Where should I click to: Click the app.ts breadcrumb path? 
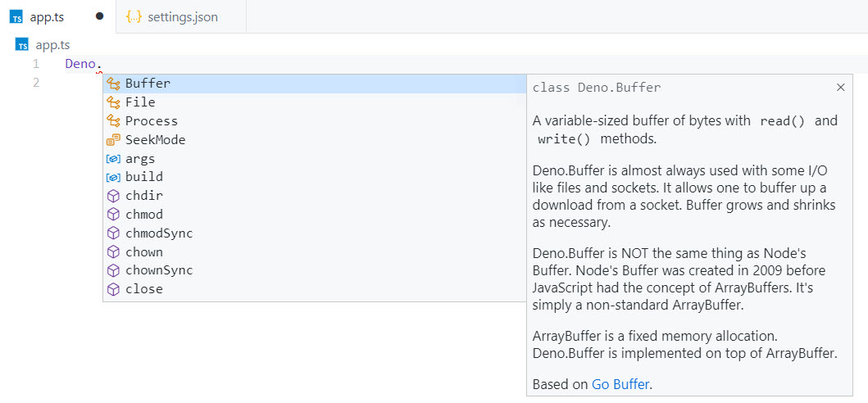[52, 45]
